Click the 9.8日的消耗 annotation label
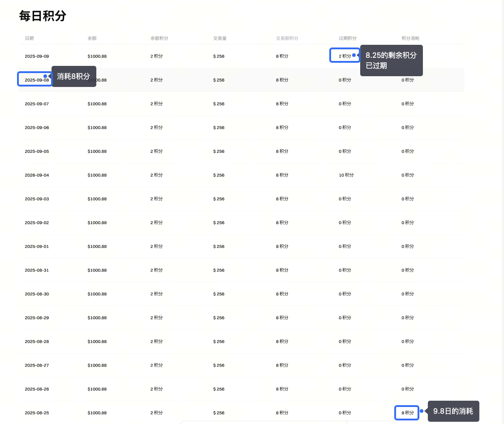Screen dimensions: 504x424 453,411
